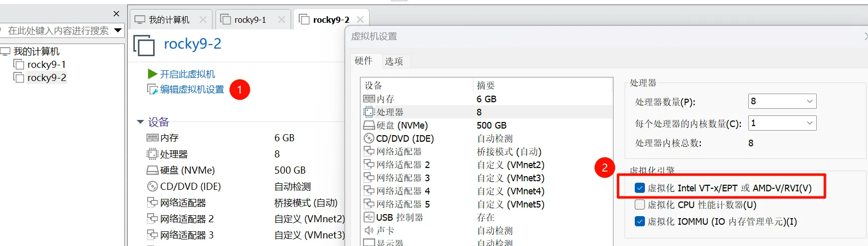Screen dimensions: 868x246
Task: Enable the virtualize CPU performance counters checkbox
Action: click(x=640, y=205)
